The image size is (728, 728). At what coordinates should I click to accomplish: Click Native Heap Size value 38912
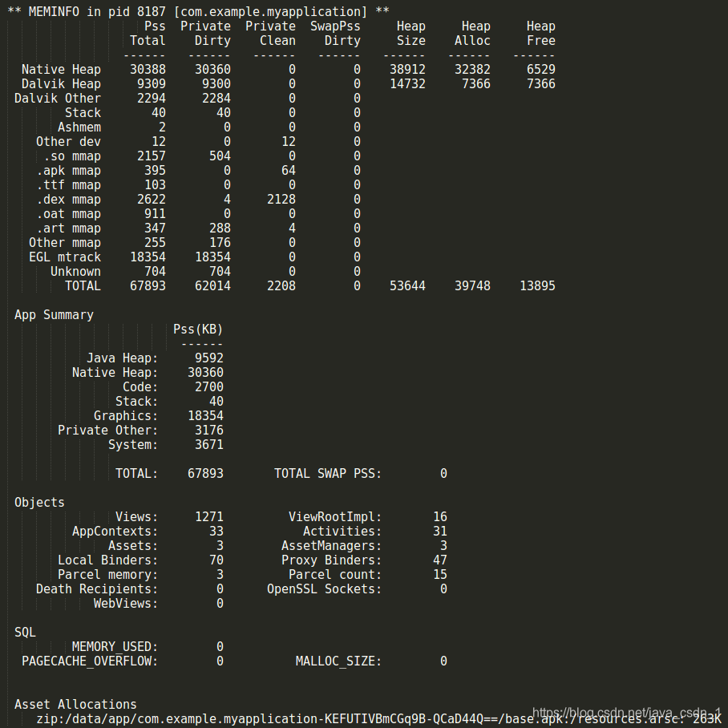(407, 70)
